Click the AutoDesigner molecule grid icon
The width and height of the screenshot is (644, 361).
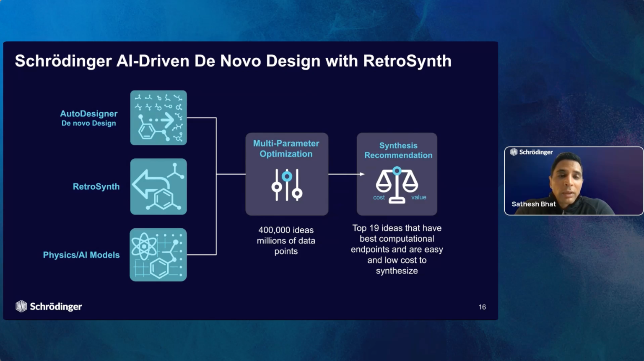pyautogui.click(x=158, y=118)
